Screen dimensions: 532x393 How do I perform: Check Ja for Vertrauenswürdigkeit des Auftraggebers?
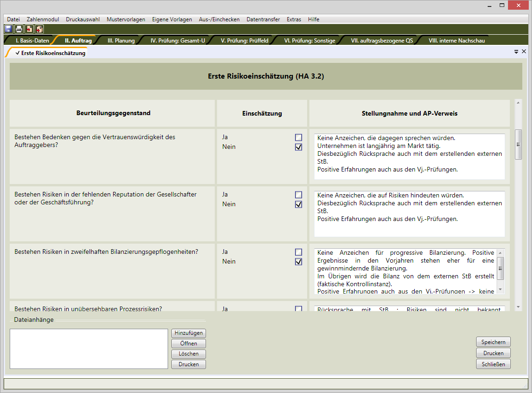(298, 137)
